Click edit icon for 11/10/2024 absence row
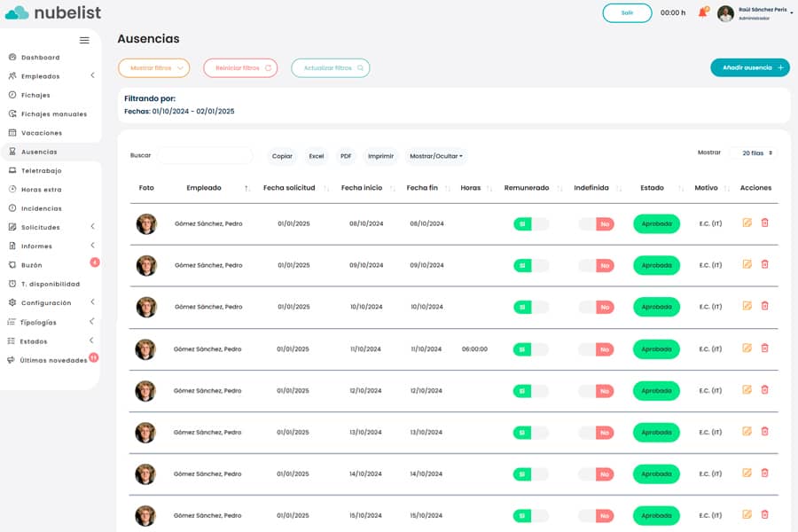 pos(747,348)
